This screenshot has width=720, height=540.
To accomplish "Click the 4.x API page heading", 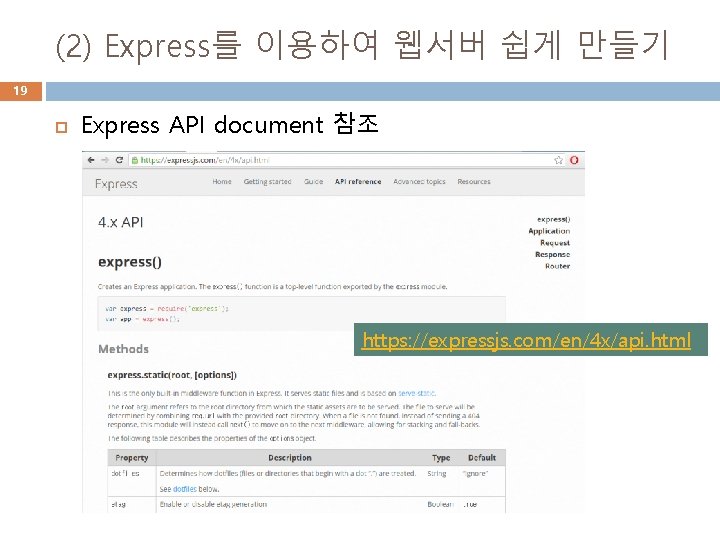I will 120,222.
